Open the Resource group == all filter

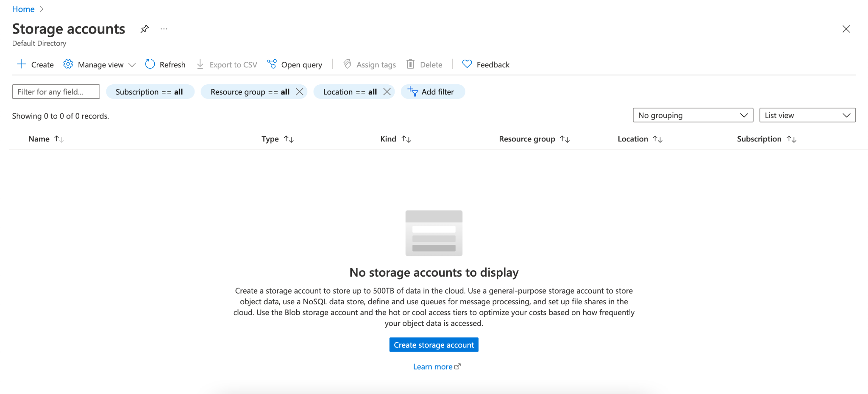click(250, 92)
